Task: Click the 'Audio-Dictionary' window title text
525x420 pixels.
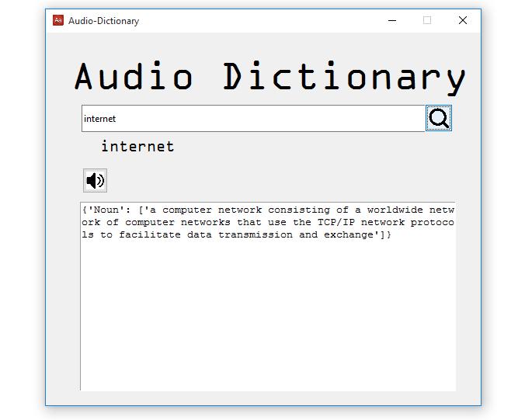Action: 103,21
